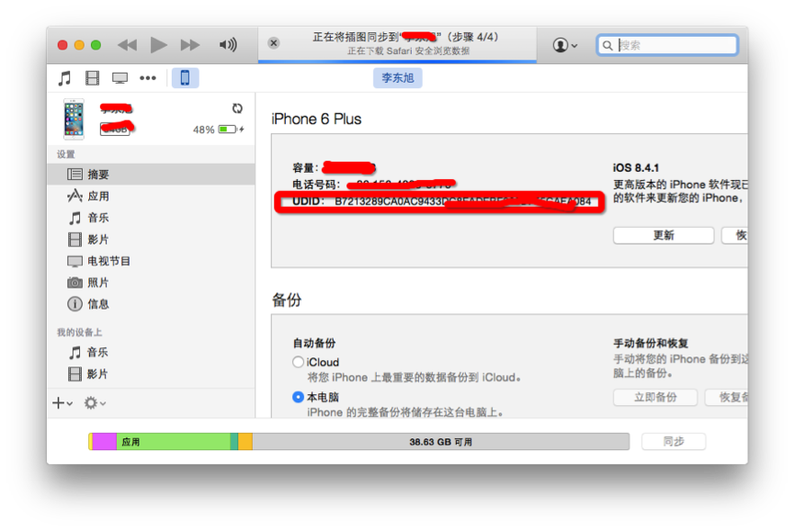Click the 应用 App Store icon
The width and height of the screenshot is (795, 532).
tap(74, 196)
